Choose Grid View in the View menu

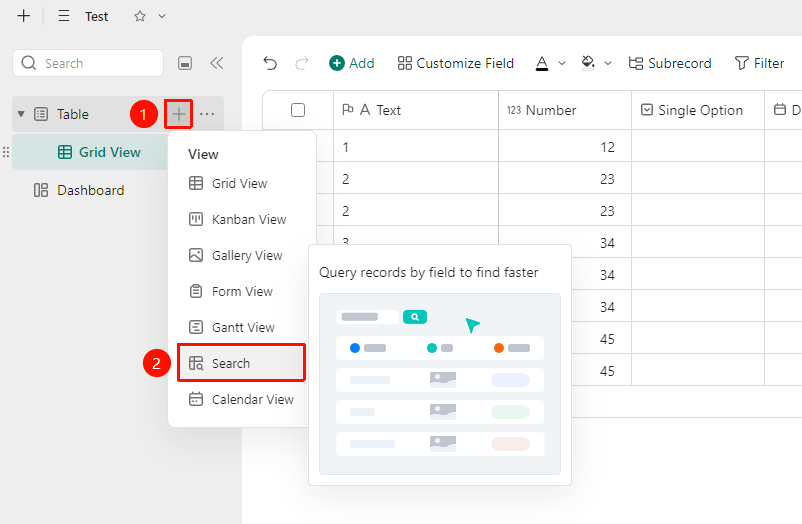point(239,183)
